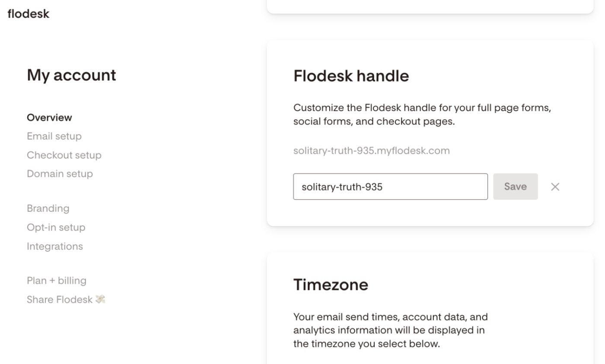Viewport: 605px width, 364px height.
Task: Open the Domain setup section
Action: 60,174
